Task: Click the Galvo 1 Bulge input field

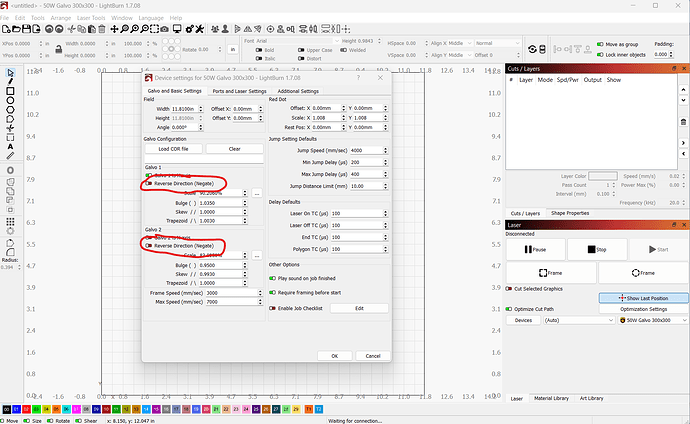Action: point(220,203)
